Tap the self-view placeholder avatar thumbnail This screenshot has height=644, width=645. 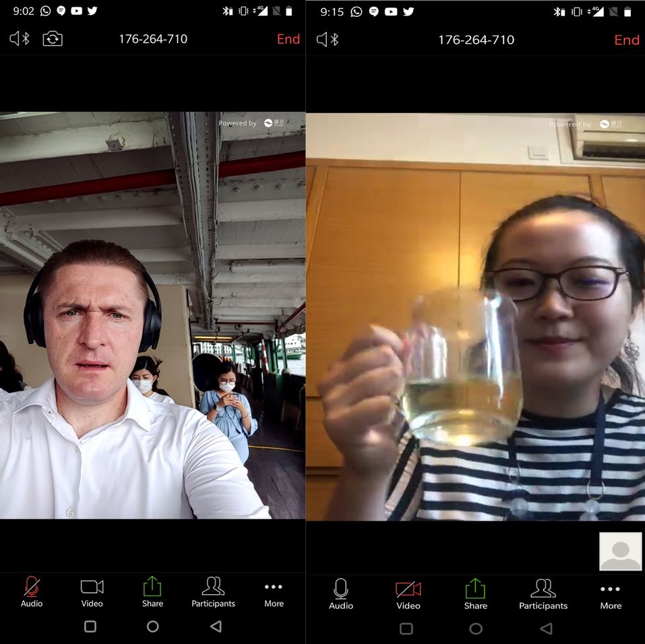pos(620,551)
